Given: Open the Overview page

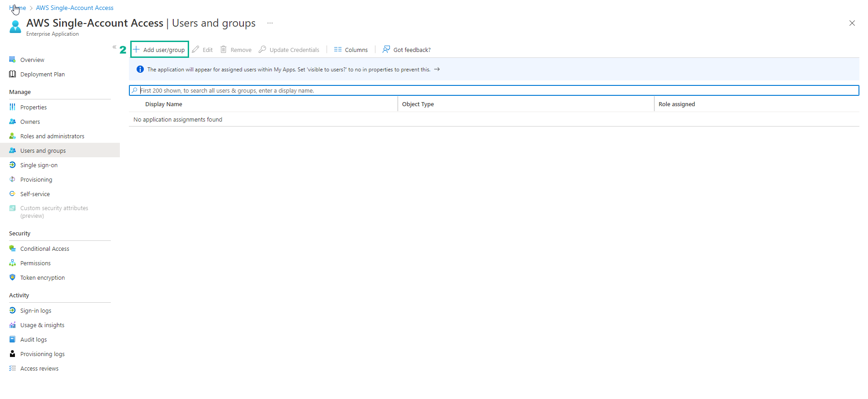Looking at the screenshot, I should (x=32, y=60).
